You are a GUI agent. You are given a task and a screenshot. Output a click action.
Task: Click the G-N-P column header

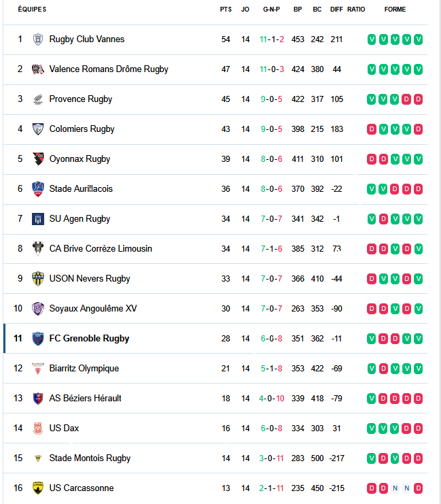pyautogui.click(x=272, y=10)
